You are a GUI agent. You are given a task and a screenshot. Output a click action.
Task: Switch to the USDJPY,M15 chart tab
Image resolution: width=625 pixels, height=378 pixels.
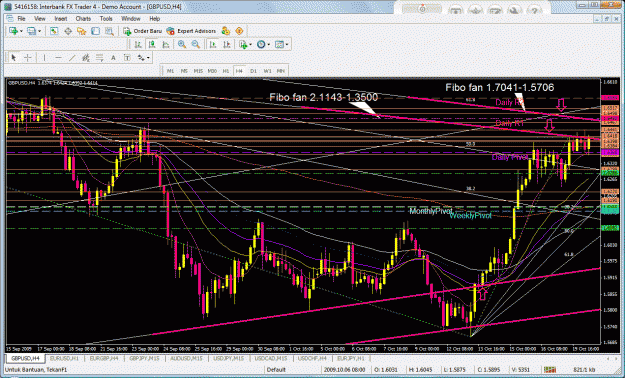click(x=229, y=358)
